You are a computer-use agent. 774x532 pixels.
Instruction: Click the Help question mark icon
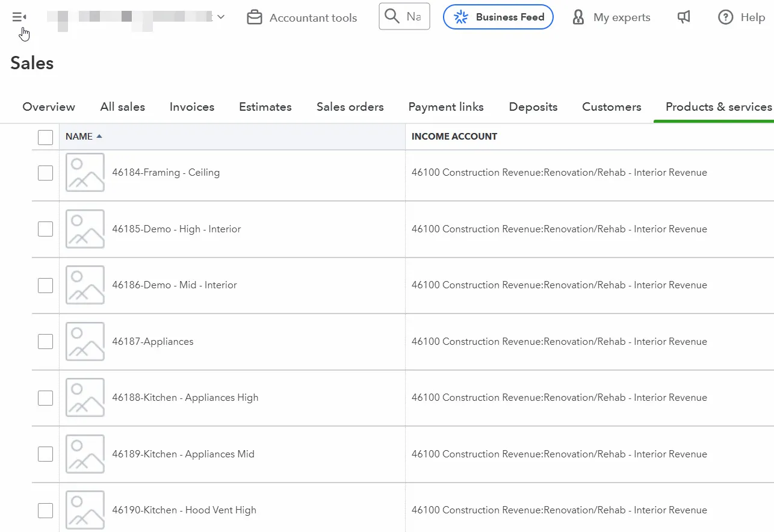coord(726,17)
